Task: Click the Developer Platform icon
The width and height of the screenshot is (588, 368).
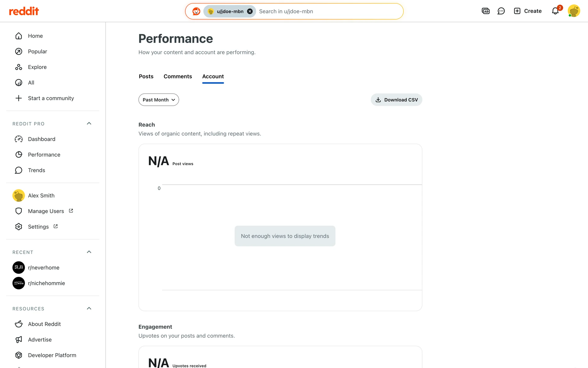Action: [19, 355]
